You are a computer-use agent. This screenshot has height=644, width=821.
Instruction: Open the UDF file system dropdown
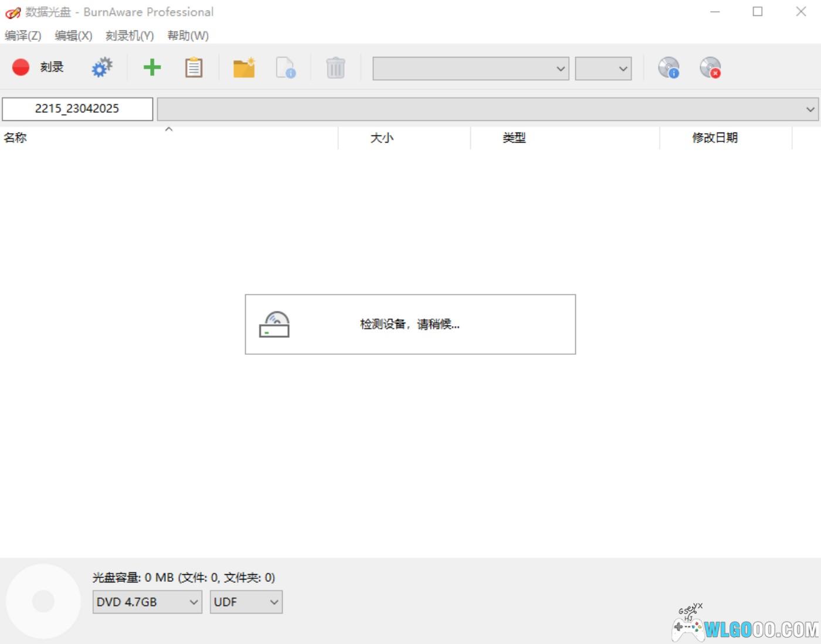pyautogui.click(x=246, y=602)
